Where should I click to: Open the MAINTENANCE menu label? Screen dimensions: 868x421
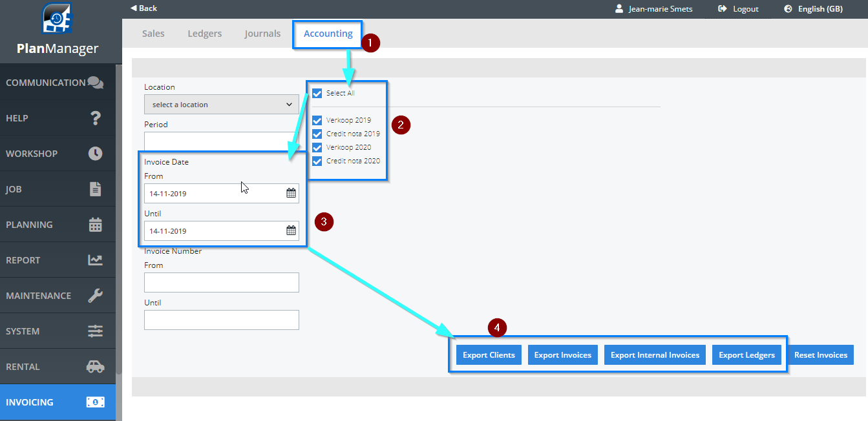coord(39,296)
